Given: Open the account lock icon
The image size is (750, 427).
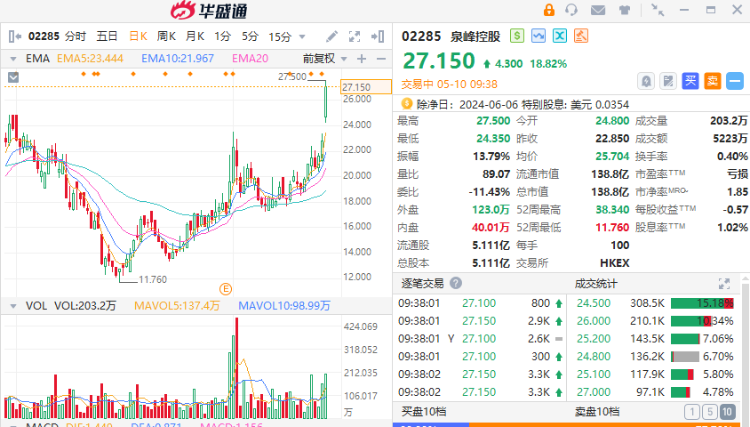Looking at the screenshot, I should point(549,10).
